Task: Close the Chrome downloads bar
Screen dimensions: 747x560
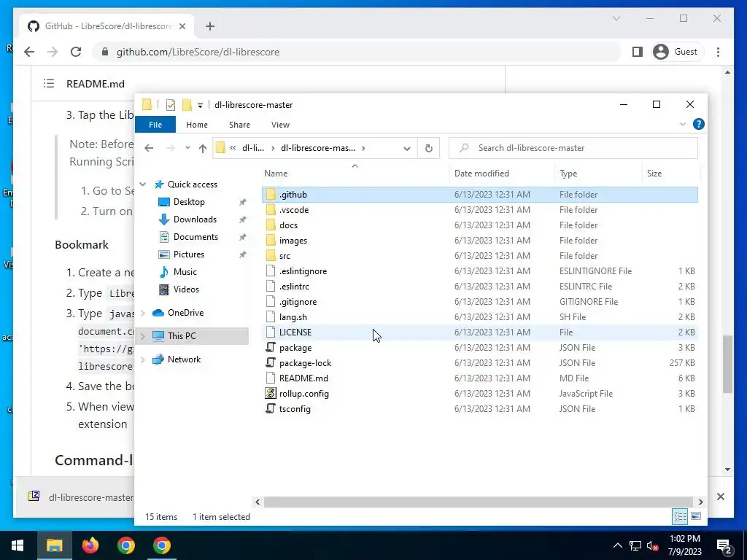Action: [720, 497]
